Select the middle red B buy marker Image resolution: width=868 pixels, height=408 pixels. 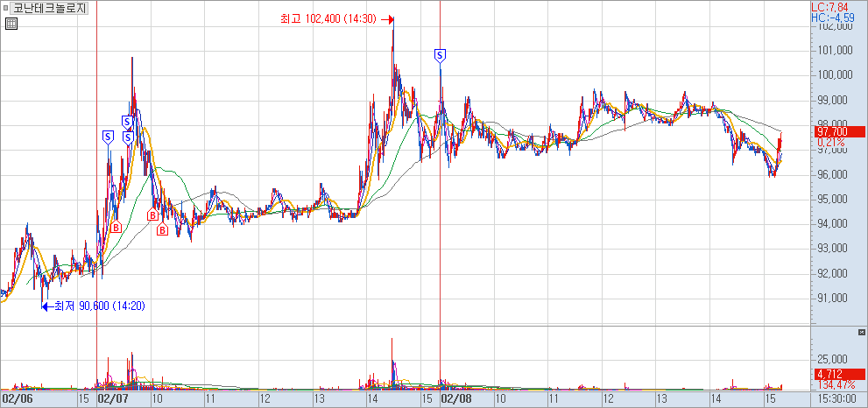(152, 215)
